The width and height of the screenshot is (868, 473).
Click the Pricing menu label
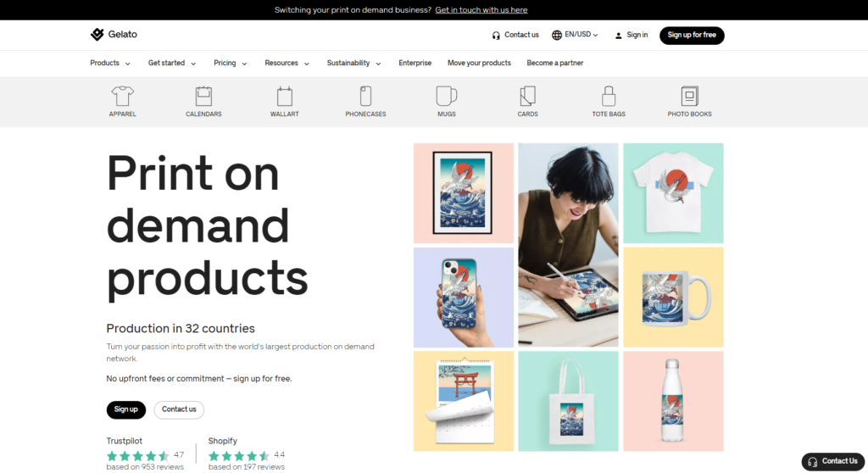point(225,63)
